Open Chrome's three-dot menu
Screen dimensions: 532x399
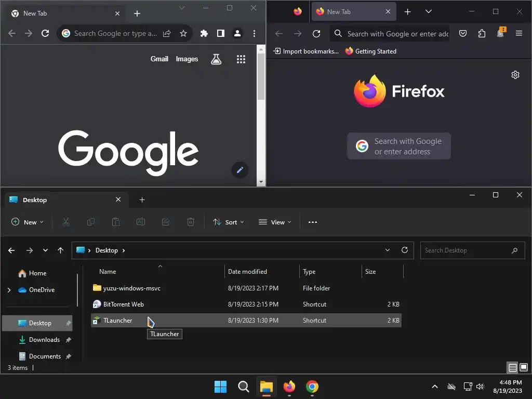coord(254,33)
